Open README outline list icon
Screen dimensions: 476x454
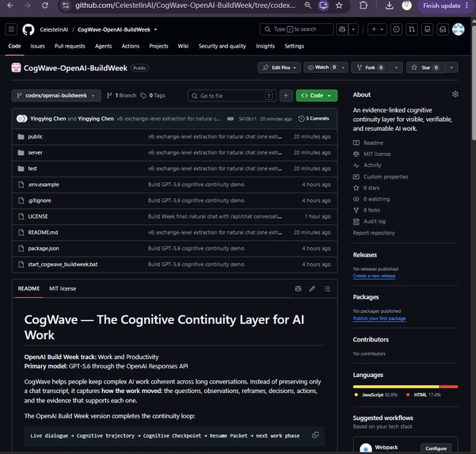pyautogui.click(x=327, y=288)
